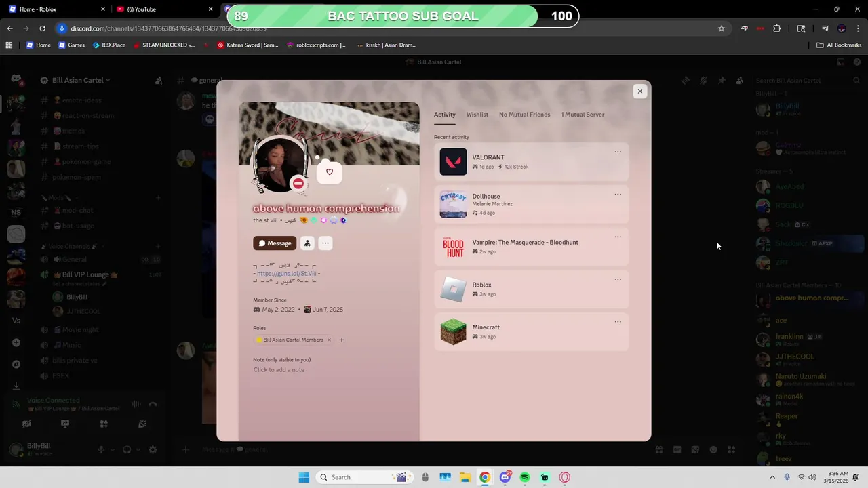Screen dimensions: 868x488
Task: Click the profile avatar picture
Action: point(279,164)
